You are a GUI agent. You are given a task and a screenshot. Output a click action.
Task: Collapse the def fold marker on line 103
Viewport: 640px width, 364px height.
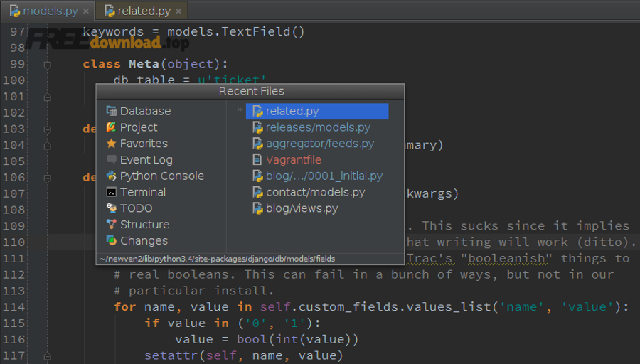click(x=48, y=129)
